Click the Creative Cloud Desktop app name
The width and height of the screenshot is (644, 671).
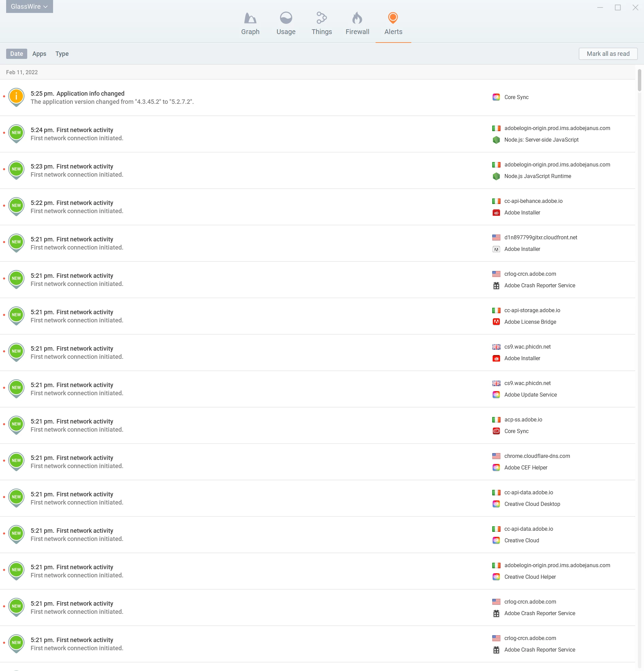[x=532, y=504]
